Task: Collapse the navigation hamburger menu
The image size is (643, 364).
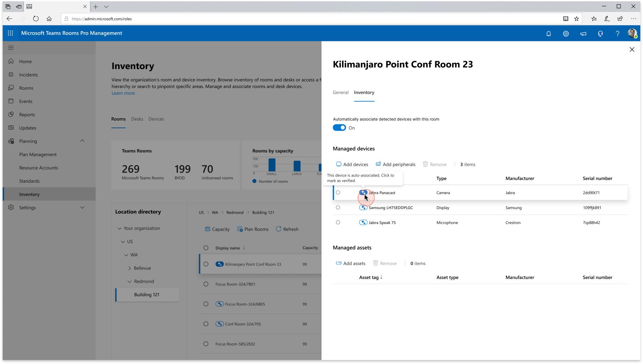Action: [x=11, y=48]
